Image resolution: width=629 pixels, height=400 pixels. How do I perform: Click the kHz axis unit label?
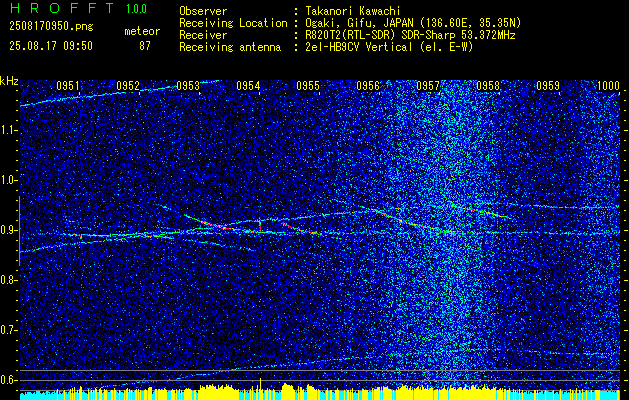[9, 81]
